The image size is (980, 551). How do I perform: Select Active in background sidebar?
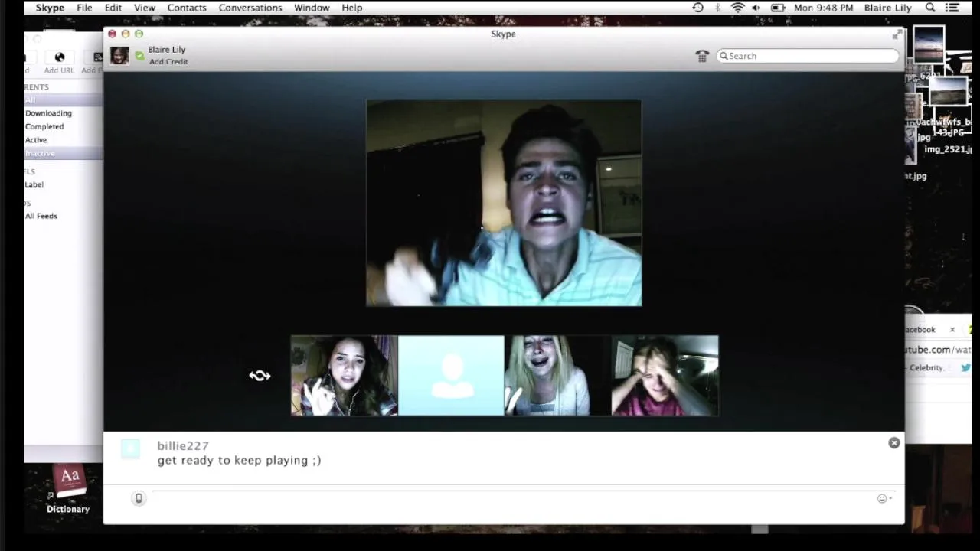point(36,140)
